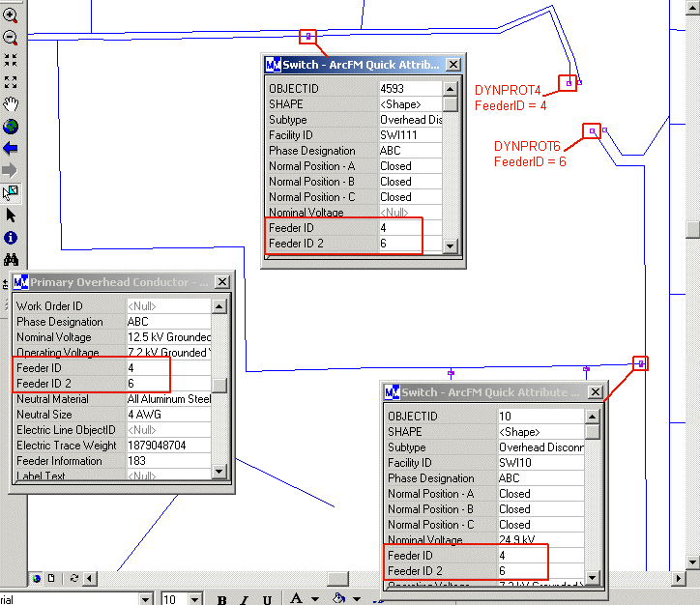The height and width of the screenshot is (605, 700).
Task: Toggle Italic text formatting
Action: click(x=245, y=599)
